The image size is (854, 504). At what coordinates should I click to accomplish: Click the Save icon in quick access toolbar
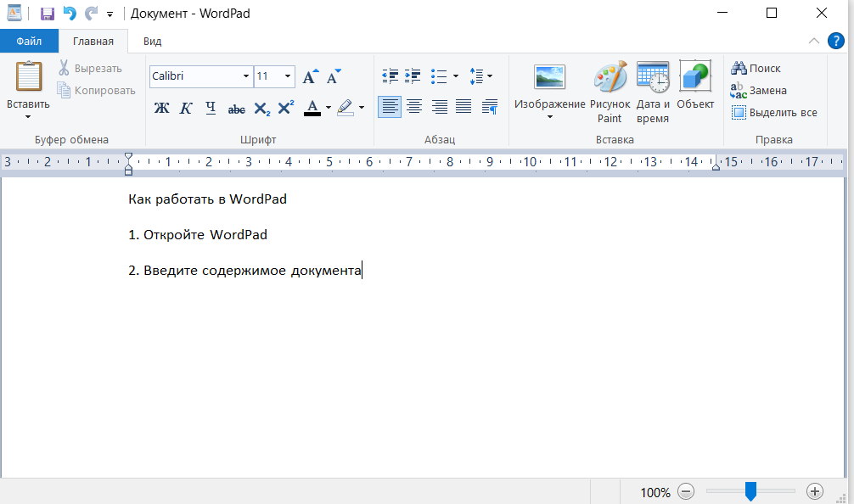coord(48,13)
